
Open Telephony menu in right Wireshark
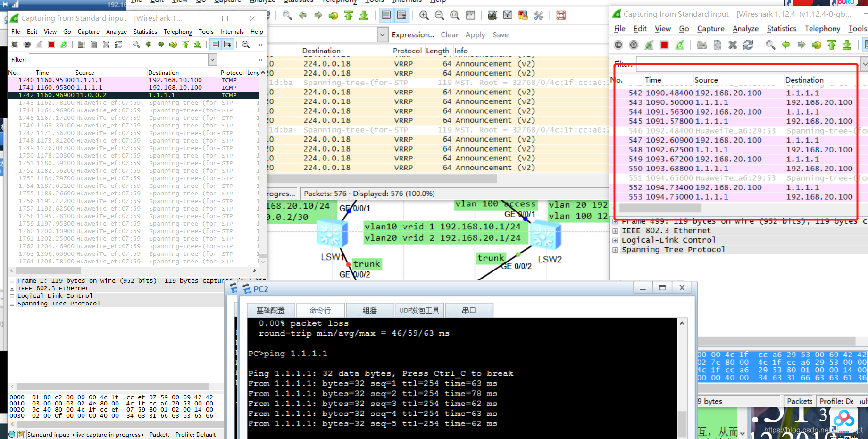(822, 29)
